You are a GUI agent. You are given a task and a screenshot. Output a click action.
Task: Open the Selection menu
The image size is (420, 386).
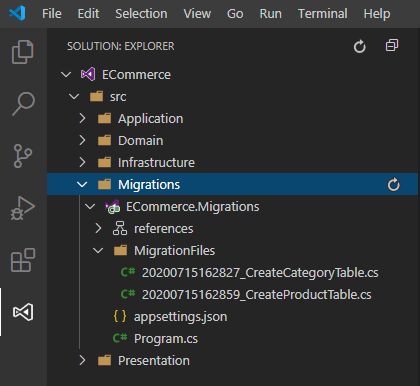(x=141, y=14)
